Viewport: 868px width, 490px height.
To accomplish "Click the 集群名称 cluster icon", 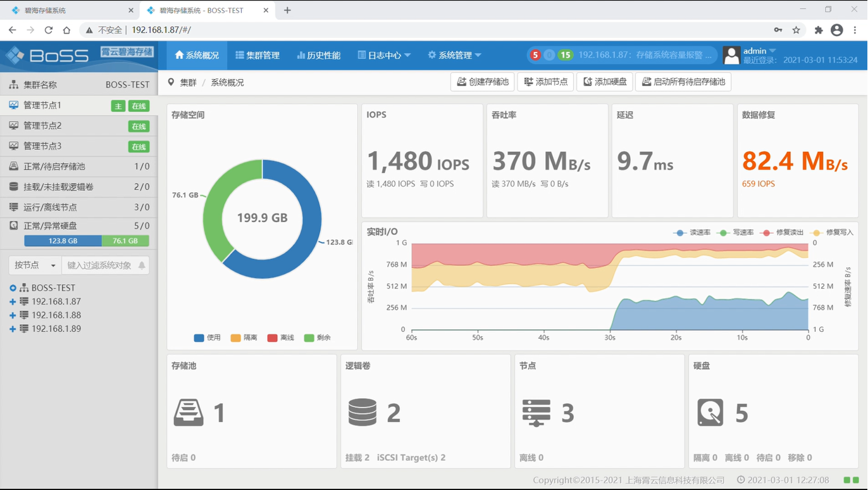I will coord(13,84).
